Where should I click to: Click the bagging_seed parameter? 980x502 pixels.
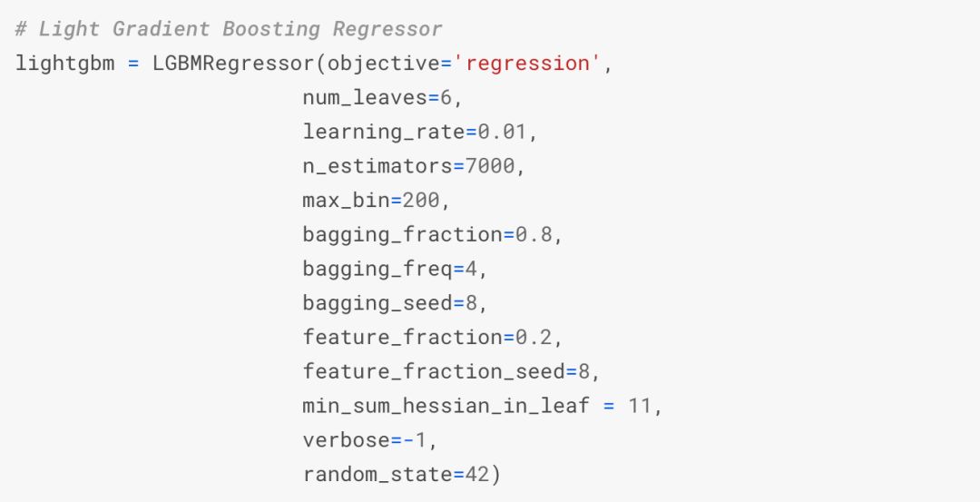[377, 303]
